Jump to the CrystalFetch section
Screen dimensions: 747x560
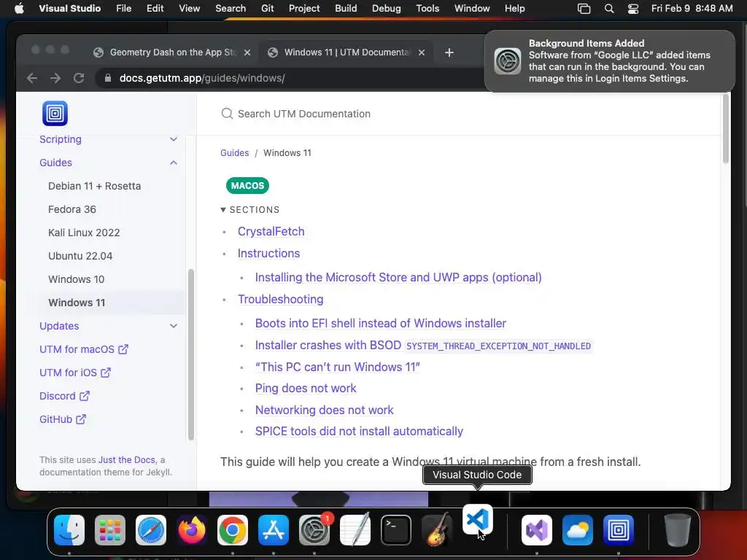[271, 231]
